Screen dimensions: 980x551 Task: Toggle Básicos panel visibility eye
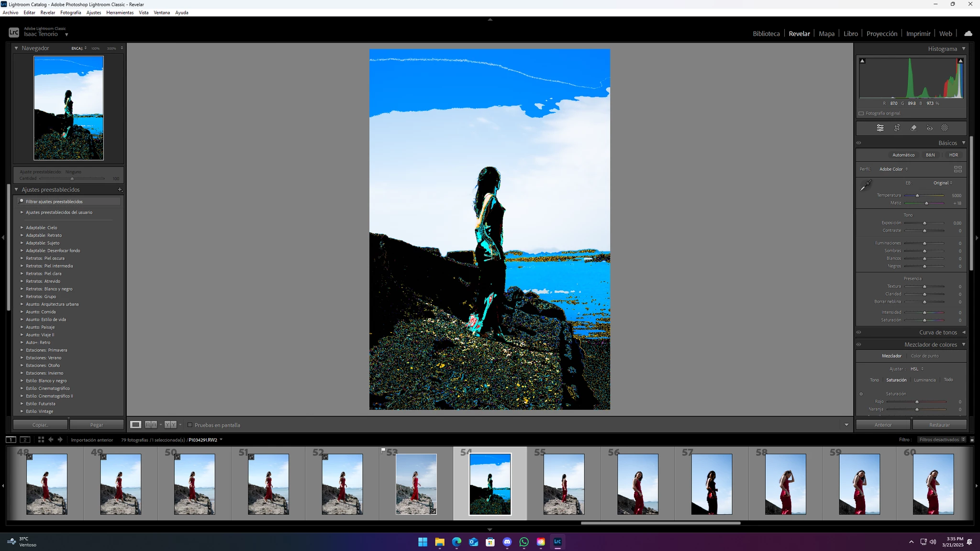click(858, 143)
